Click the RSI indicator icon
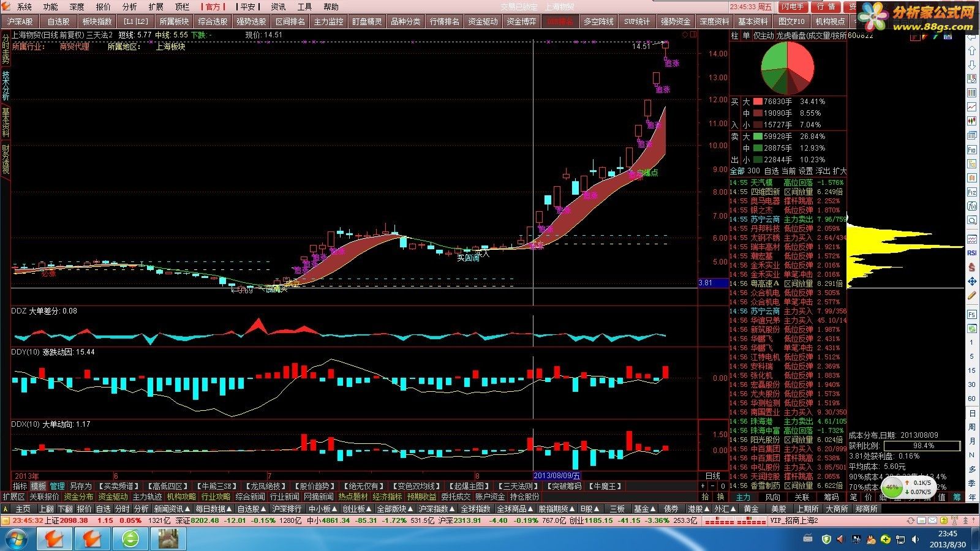The image size is (980, 551). point(971,253)
